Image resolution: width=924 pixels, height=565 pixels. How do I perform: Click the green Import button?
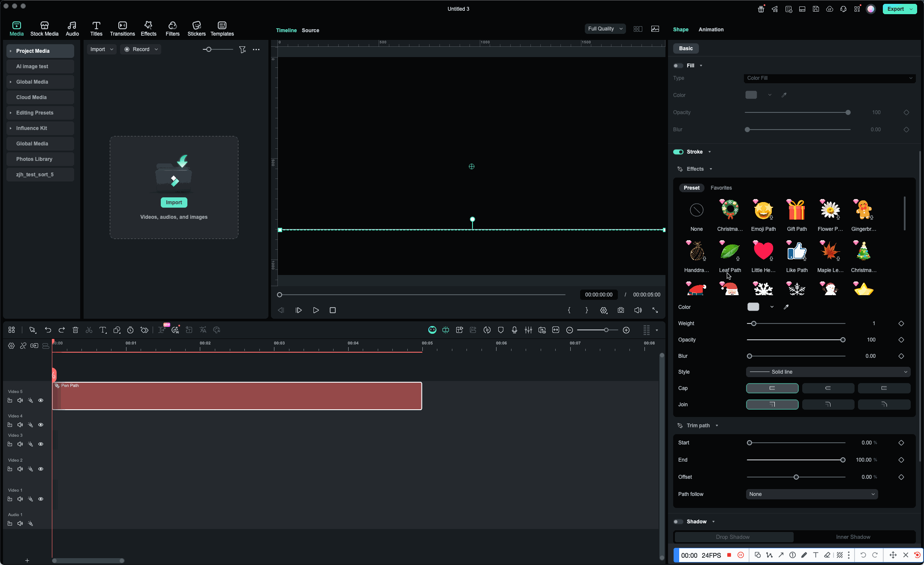coord(174,202)
